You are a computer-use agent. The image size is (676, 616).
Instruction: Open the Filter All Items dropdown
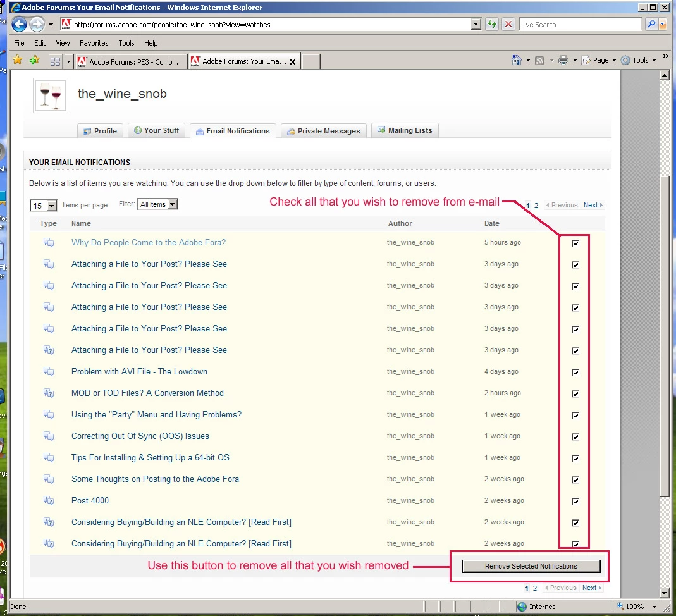157,204
